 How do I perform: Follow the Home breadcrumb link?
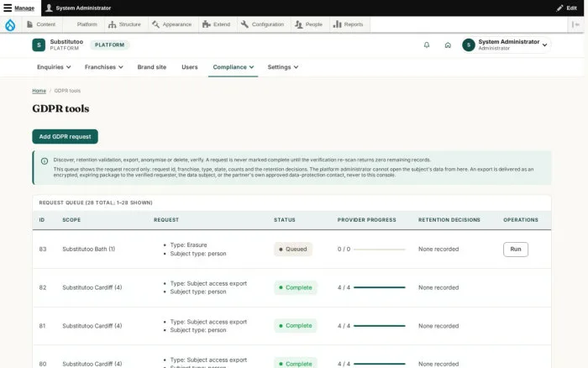(39, 91)
